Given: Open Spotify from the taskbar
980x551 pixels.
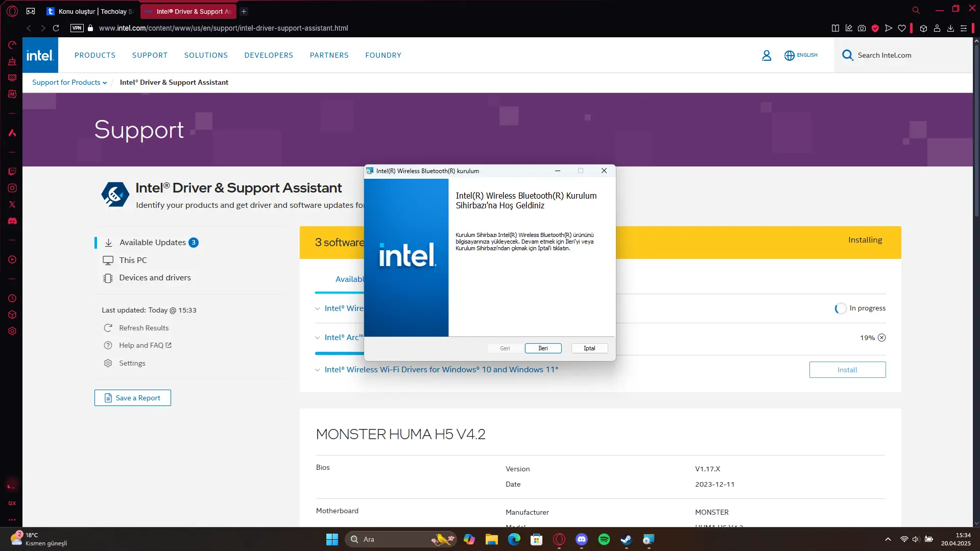Looking at the screenshot, I should [604, 539].
